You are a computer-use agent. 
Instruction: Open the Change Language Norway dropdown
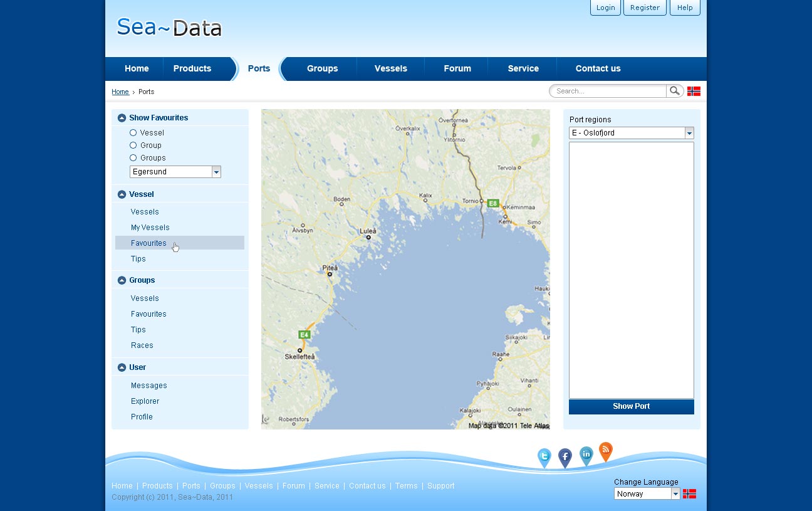coord(675,494)
